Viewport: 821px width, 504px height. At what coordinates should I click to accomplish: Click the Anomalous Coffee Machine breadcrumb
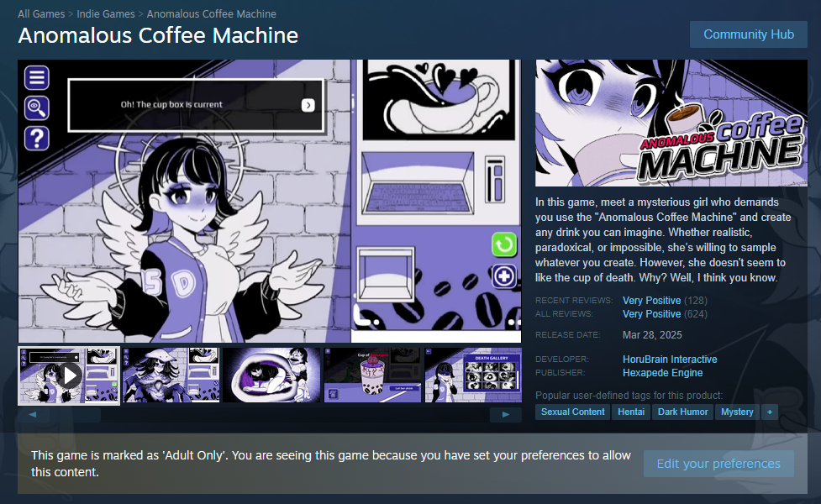pos(212,14)
